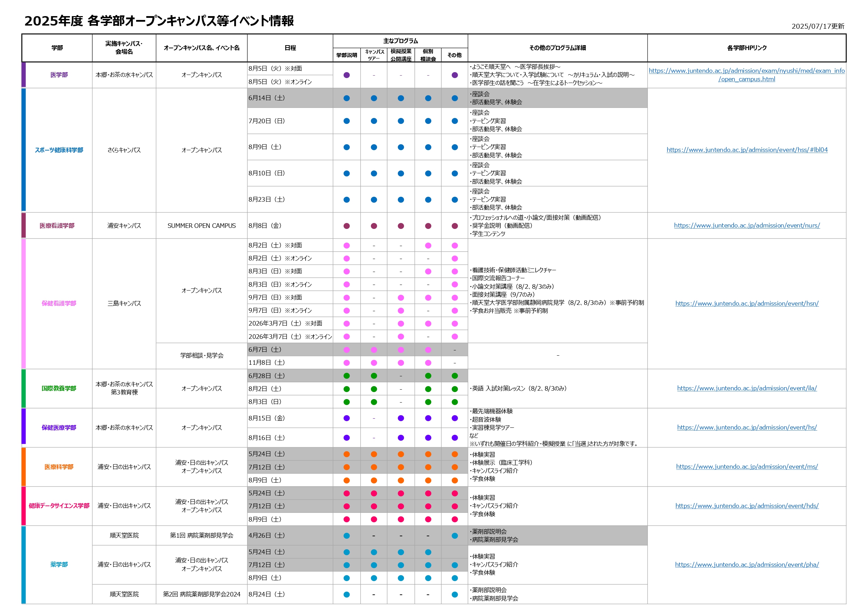Select the 模擬授業 公開講座 sub-header
This screenshot has height=614, width=868.
coord(401,55)
